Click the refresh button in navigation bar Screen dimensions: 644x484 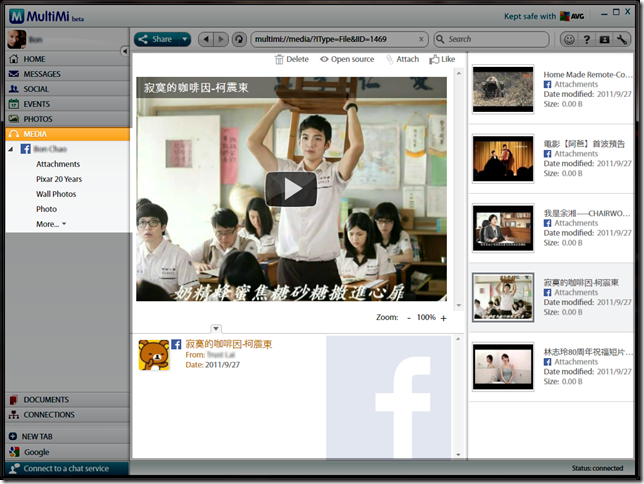[239, 39]
